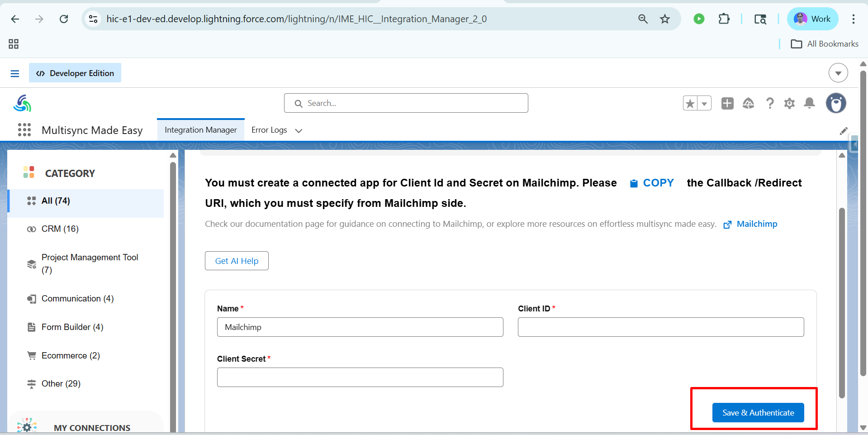Screen dimensions: 868x435
Task: Click the browser page vertical scrollbar
Action: pyautogui.click(x=863, y=223)
